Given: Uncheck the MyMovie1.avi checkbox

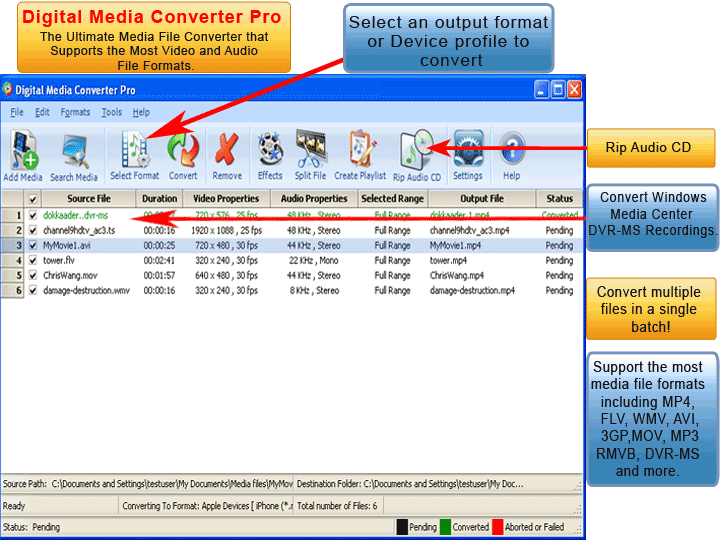Looking at the screenshot, I should click(33, 245).
